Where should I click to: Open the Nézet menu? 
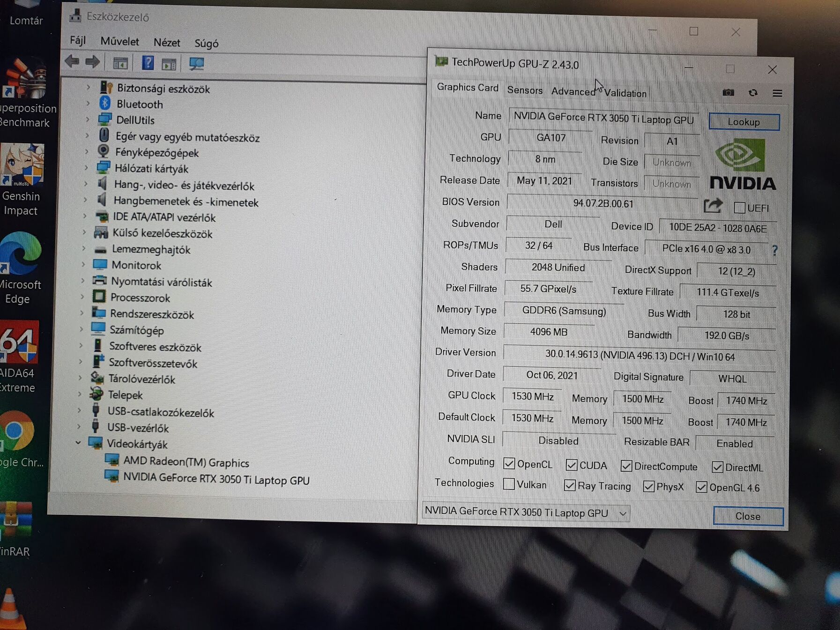point(167,43)
